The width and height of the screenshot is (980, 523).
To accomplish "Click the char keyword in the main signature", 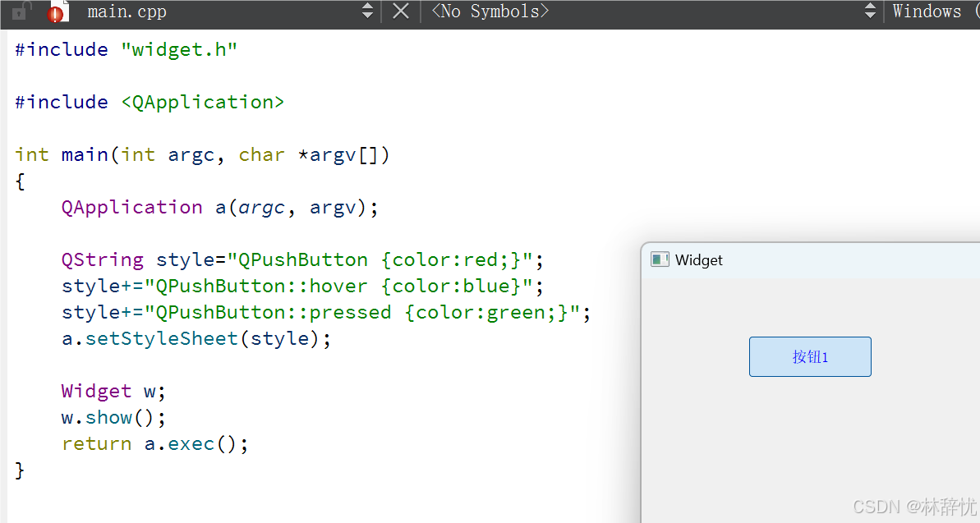I will point(261,154).
